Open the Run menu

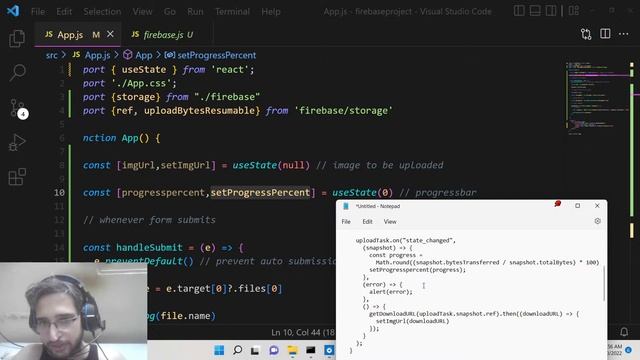tap(195, 11)
